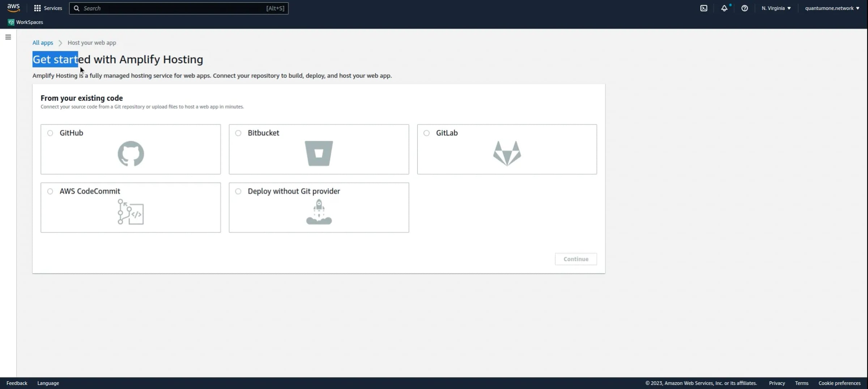Expand the side navigation hamburger menu
This screenshot has width=868, height=389.
pos(8,37)
